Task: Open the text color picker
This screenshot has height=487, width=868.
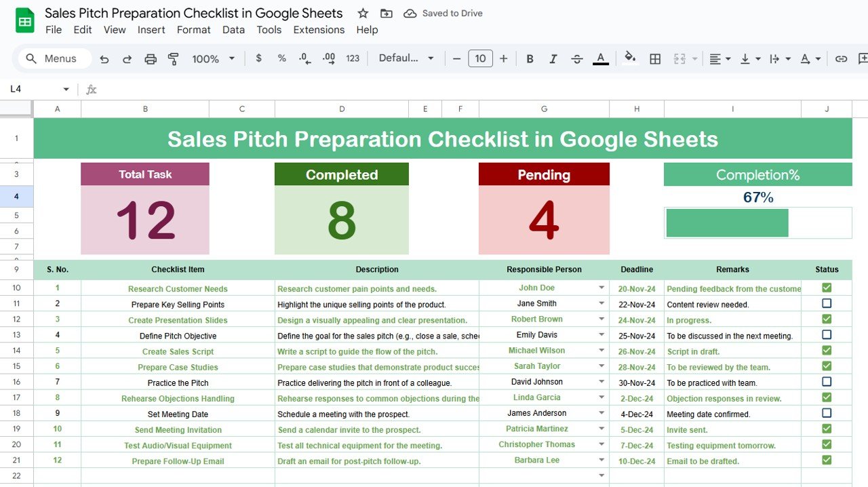Action: tap(601, 59)
